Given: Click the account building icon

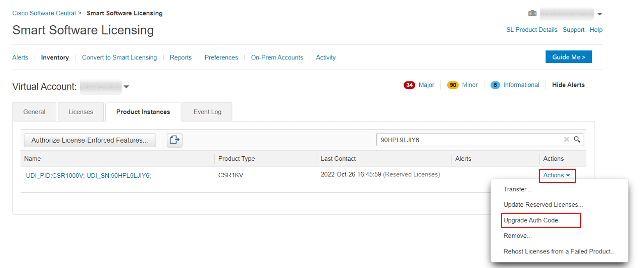Looking at the screenshot, I should tap(532, 13).
